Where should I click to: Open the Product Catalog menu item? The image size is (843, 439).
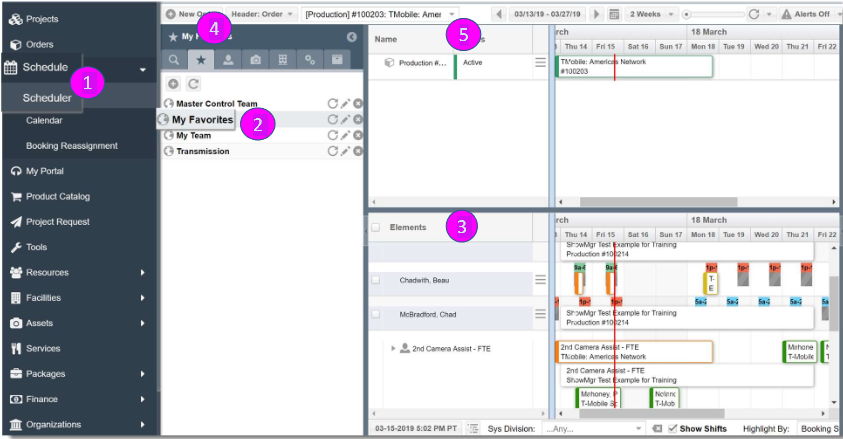(58, 196)
